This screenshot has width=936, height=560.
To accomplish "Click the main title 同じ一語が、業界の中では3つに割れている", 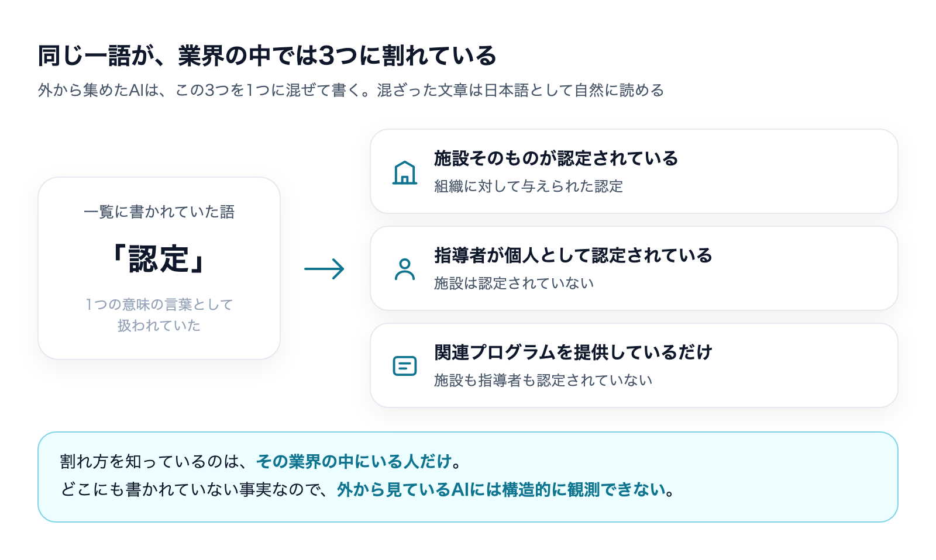I will pos(267,56).
